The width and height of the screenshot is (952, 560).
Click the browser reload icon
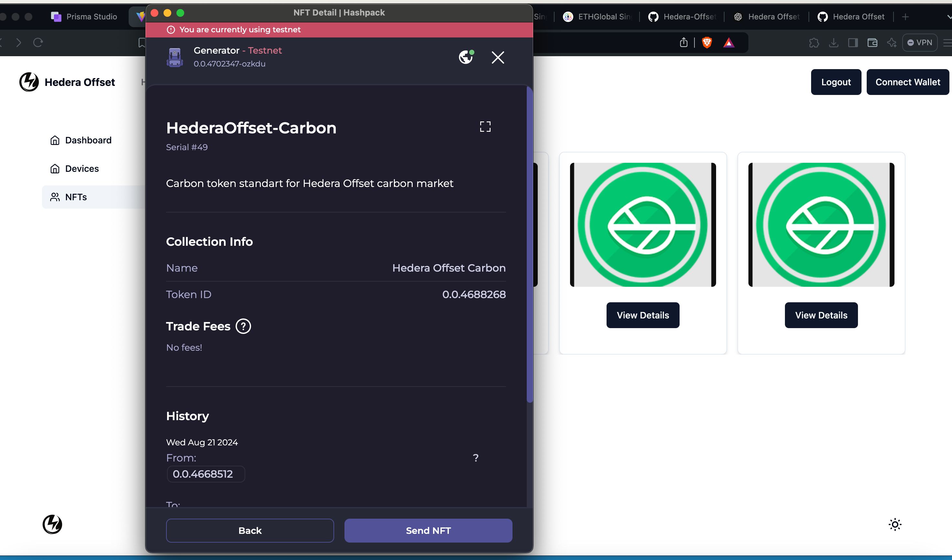pos(38,43)
